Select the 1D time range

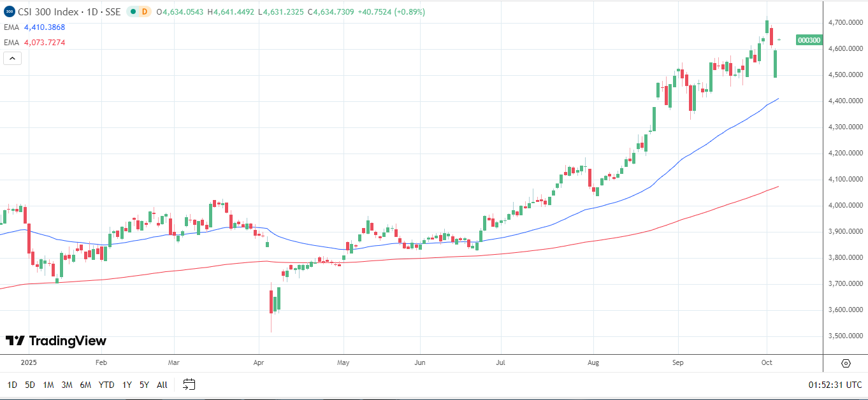[12, 385]
